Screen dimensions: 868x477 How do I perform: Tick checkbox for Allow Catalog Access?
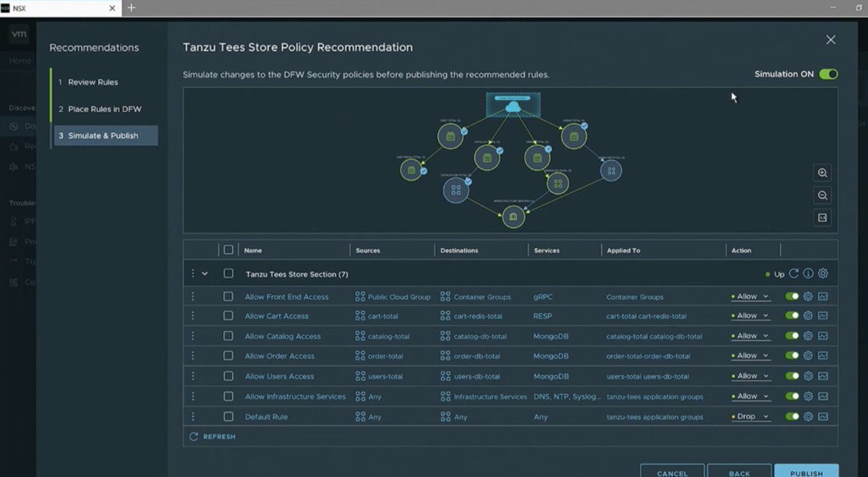[229, 336]
